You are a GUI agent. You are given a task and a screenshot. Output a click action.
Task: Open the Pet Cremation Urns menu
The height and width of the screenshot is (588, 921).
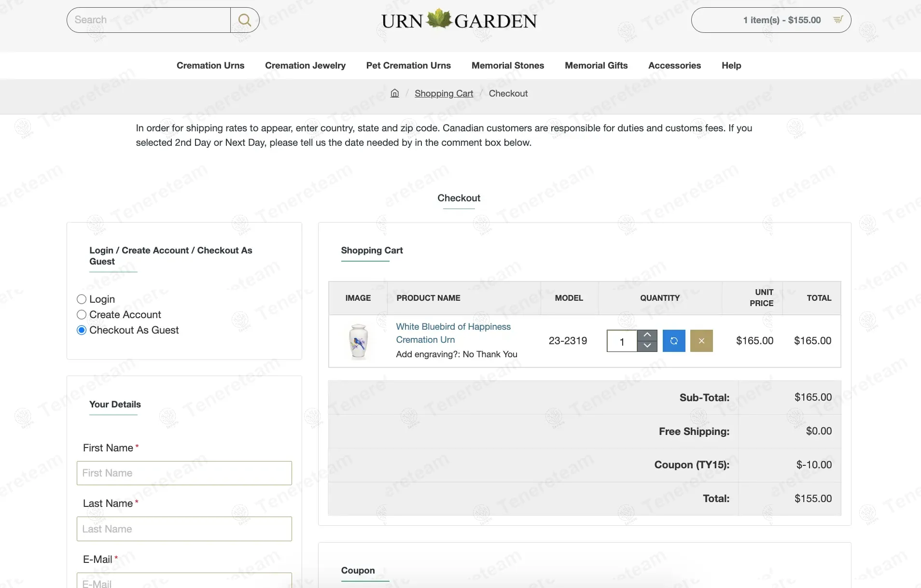tap(408, 66)
